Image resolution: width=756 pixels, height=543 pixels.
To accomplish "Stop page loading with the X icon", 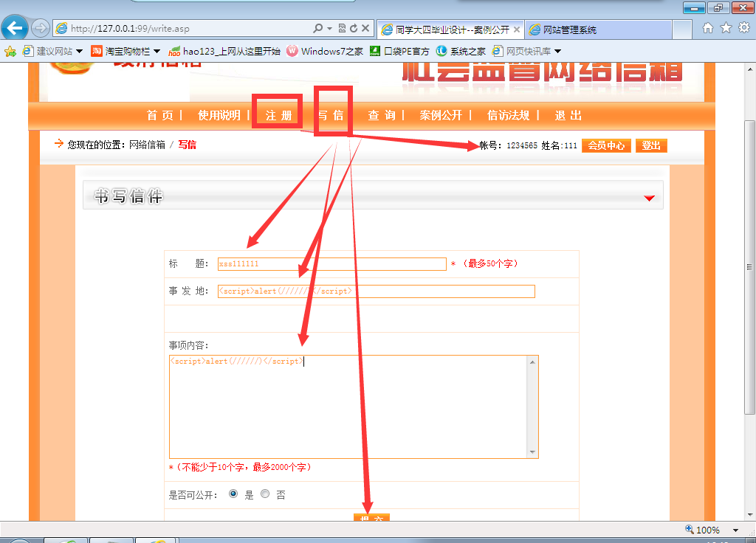I will pos(365,29).
